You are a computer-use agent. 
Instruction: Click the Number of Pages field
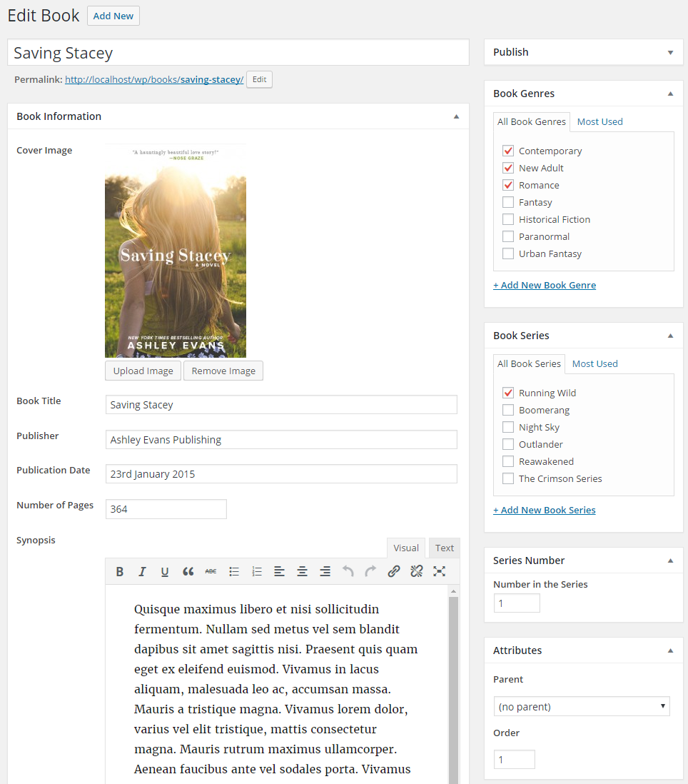coord(166,509)
